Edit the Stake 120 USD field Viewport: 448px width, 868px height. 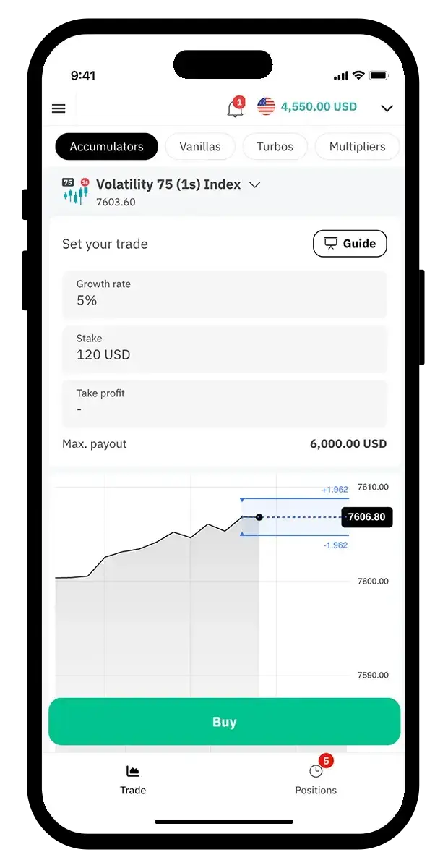tap(224, 348)
